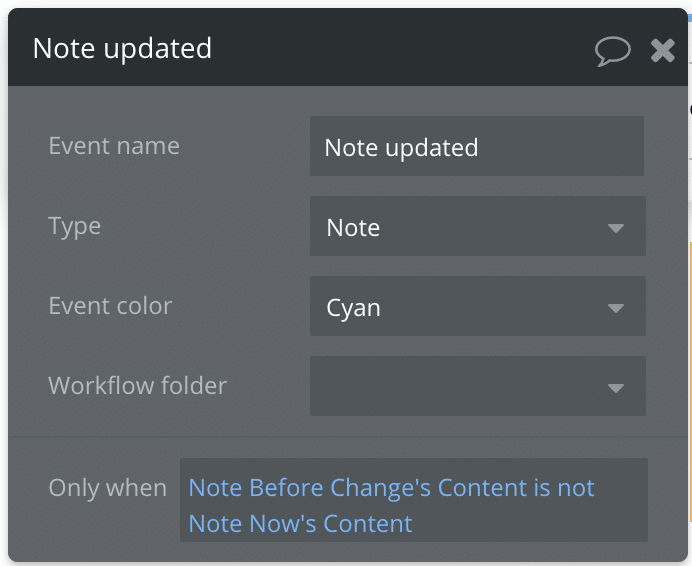692x566 pixels.
Task: Click "Note Now's Content" expression text
Action: pyautogui.click(x=300, y=524)
